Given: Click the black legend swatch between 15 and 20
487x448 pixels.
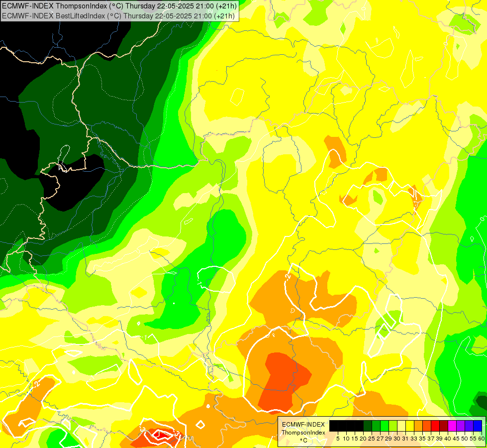Looking at the screenshot, I should pyautogui.click(x=359, y=426).
